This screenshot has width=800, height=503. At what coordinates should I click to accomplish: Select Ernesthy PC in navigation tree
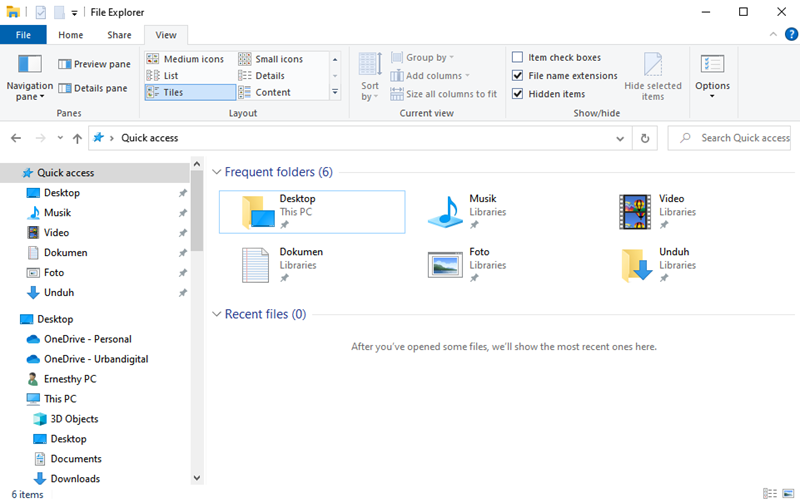(x=70, y=379)
